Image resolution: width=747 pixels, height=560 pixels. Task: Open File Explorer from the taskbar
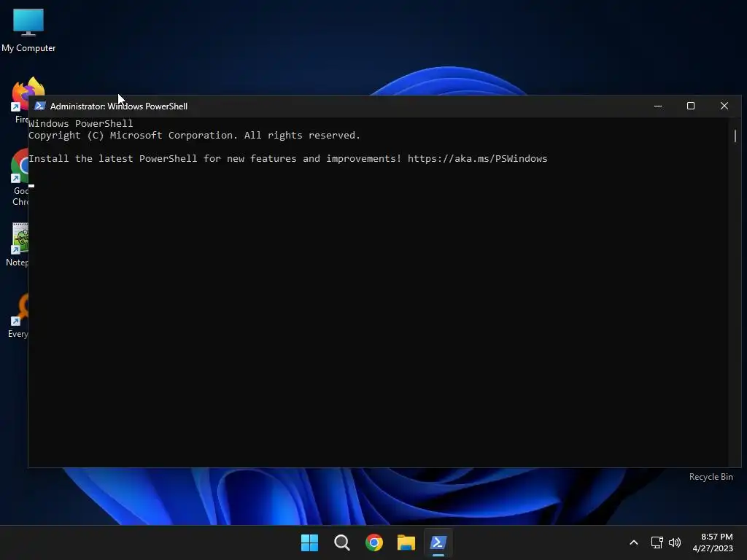click(406, 542)
